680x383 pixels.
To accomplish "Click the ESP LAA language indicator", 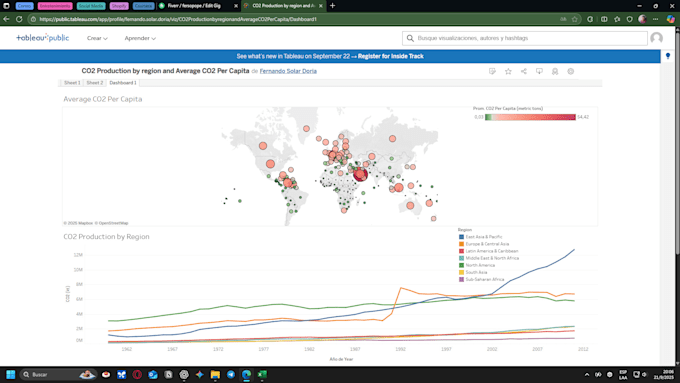I will 623,374.
